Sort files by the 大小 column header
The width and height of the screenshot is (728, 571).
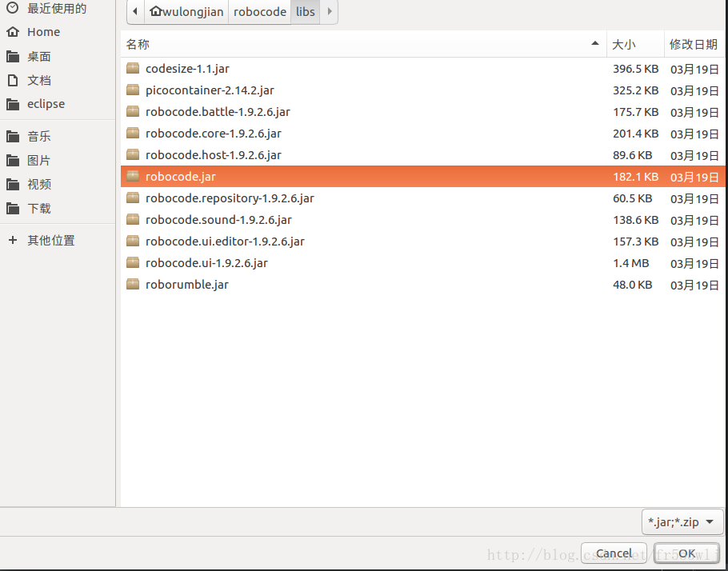636,45
